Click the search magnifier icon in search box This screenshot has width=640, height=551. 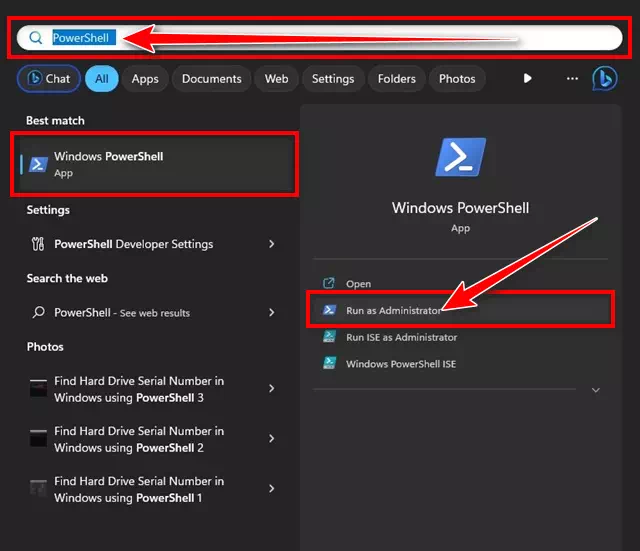click(36, 38)
